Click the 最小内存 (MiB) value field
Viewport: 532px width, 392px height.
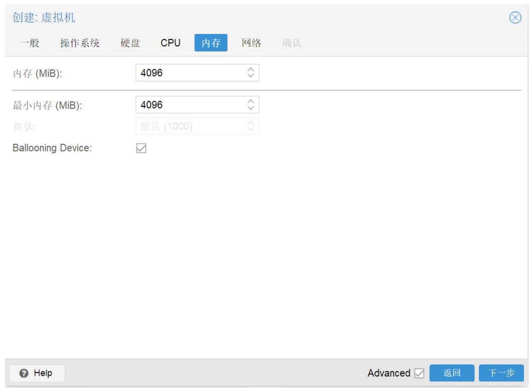coord(190,105)
